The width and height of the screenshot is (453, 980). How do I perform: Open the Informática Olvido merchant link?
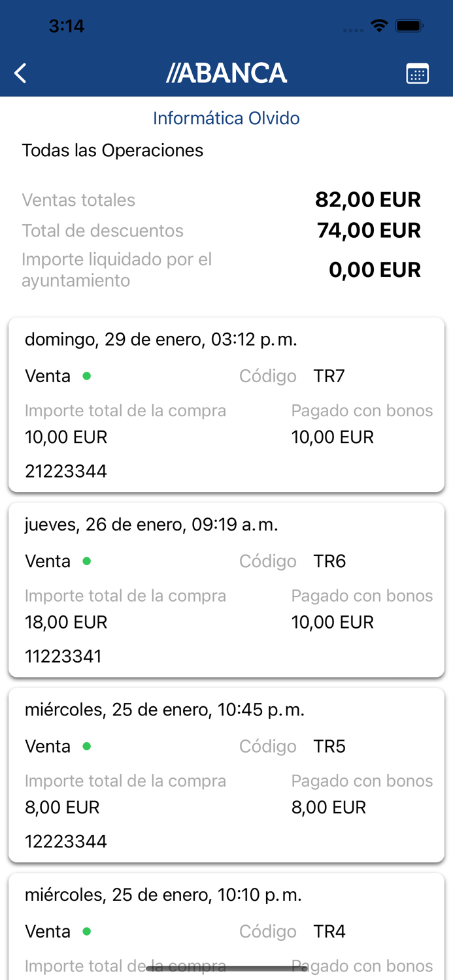(226, 118)
